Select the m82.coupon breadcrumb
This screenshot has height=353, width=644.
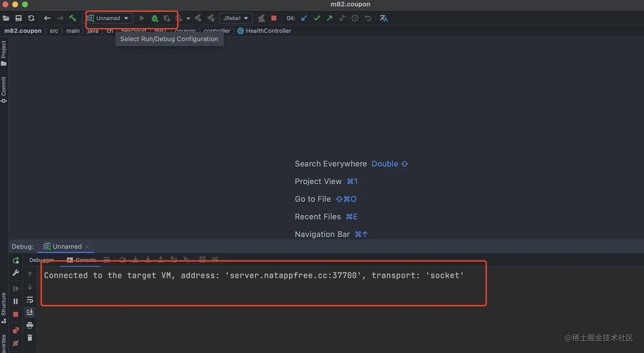[x=23, y=31]
